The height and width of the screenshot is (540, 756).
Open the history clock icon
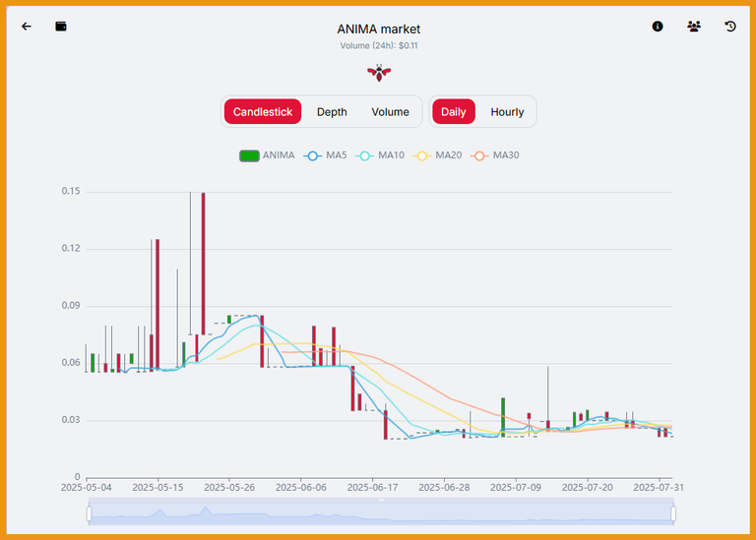(730, 27)
